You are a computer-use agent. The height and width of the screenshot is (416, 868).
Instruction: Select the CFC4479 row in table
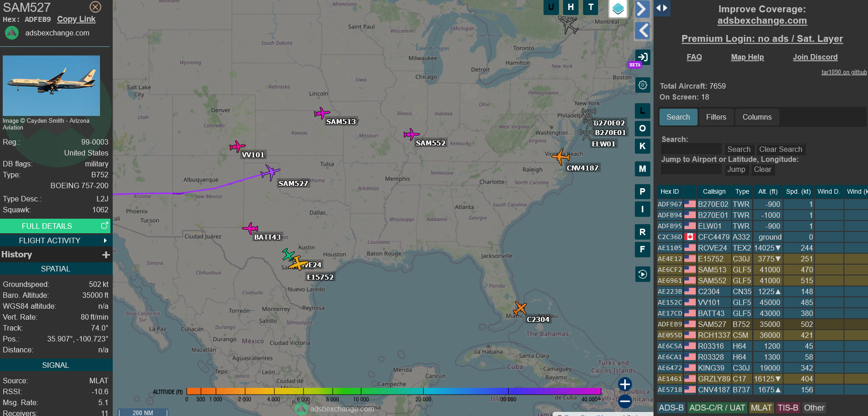(762, 237)
